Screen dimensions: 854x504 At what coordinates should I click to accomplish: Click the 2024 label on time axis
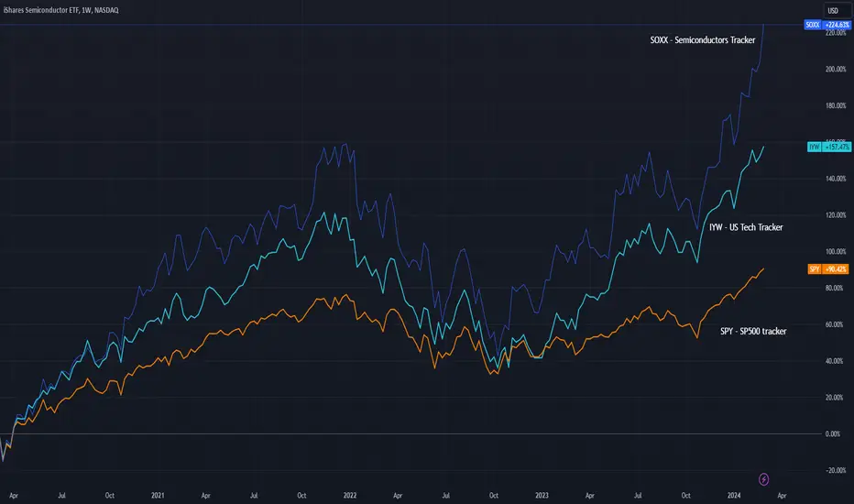click(x=734, y=495)
